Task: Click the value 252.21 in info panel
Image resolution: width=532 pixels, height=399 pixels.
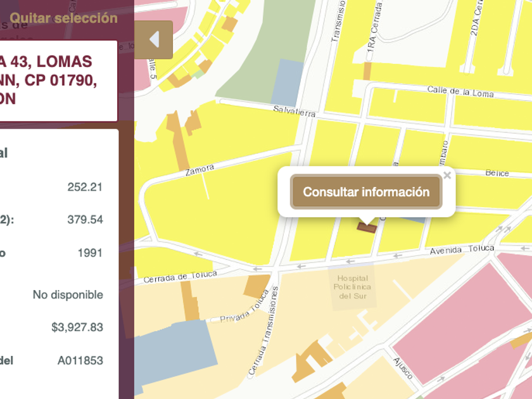Action: [x=85, y=187]
